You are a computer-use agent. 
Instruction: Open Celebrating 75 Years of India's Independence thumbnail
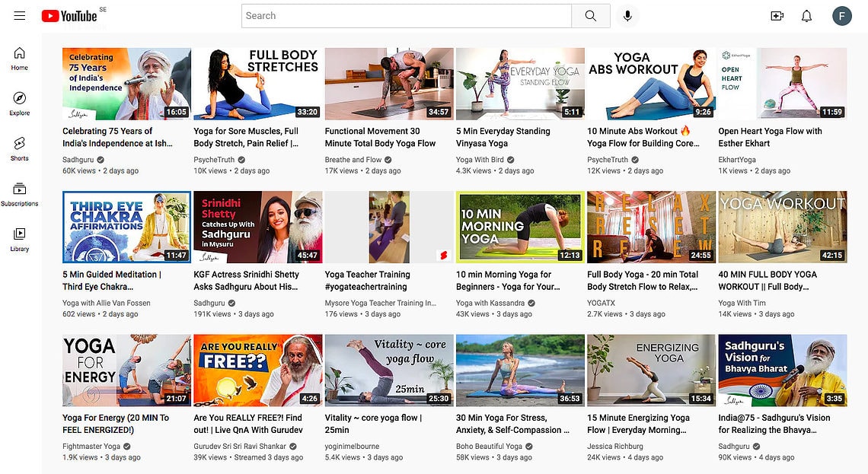(126, 84)
